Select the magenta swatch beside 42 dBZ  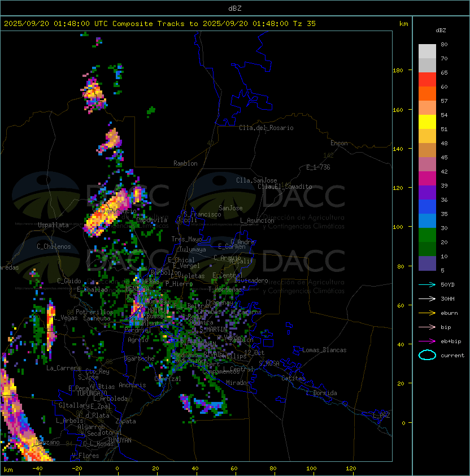(427, 179)
